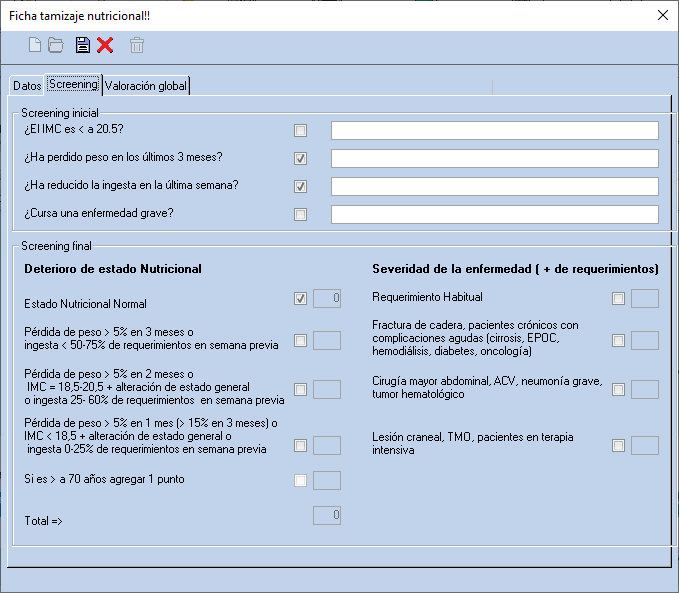
Task: Click the 'Ficha tamizaje nutricional!!' window title
Action: coord(79,16)
